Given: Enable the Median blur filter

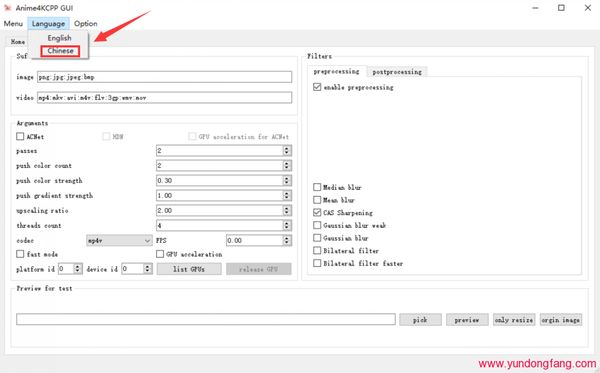Looking at the screenshot, I should [x=317, y=187].
